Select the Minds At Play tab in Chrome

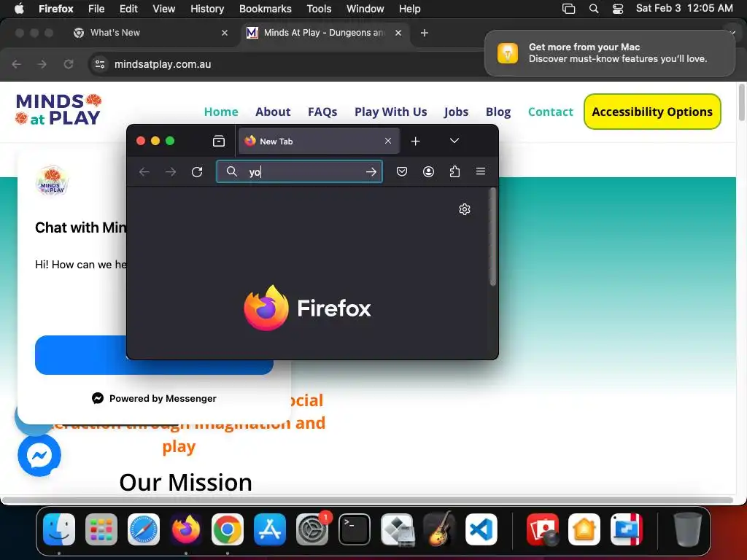point(324,33)
